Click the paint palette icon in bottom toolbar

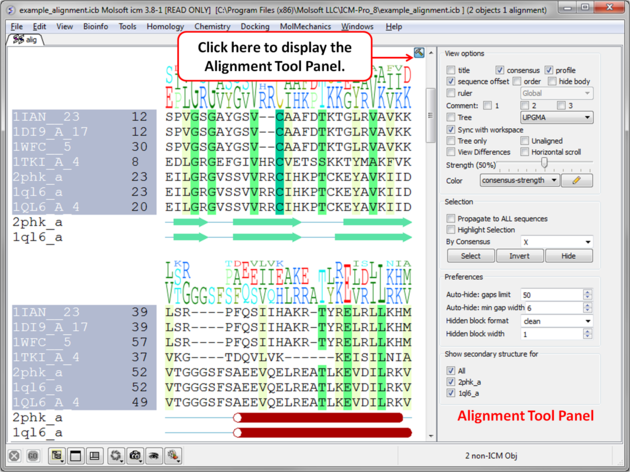pos(174,456)
